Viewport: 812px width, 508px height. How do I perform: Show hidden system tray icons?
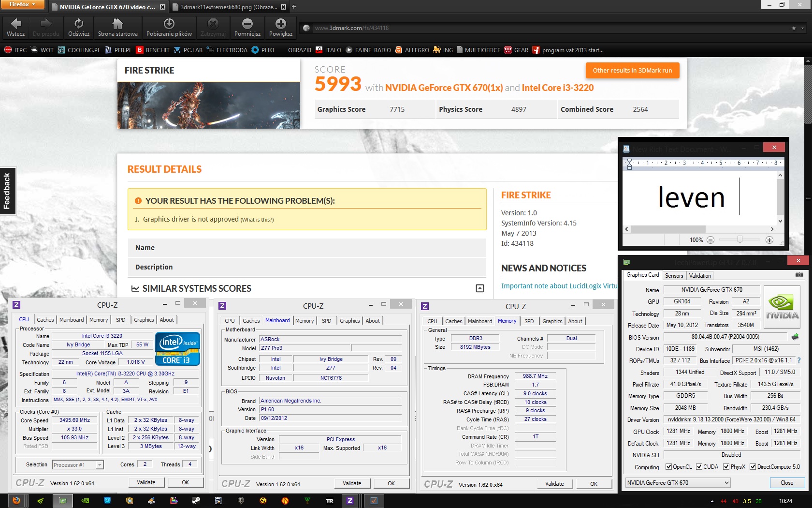pos(711,501)
